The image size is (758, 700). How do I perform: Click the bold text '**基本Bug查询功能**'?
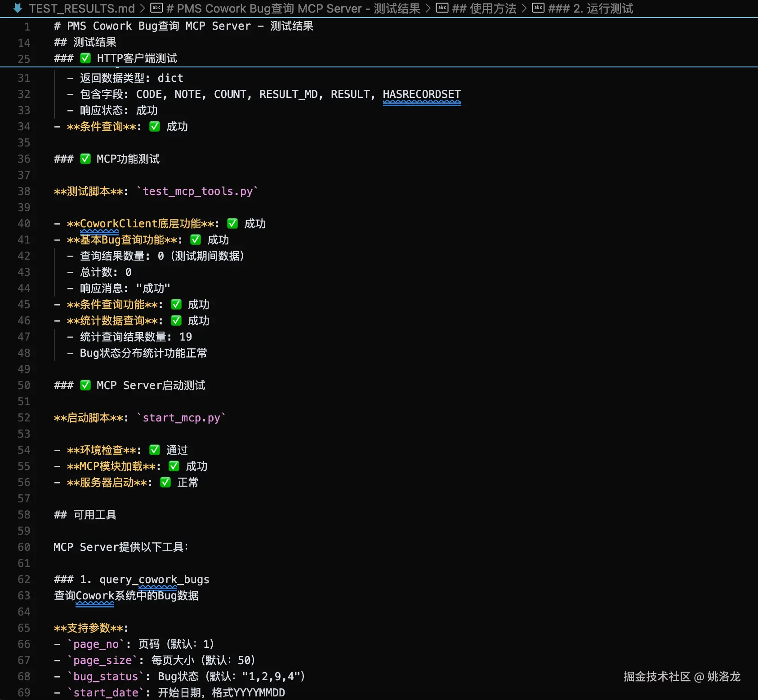pos(122,240)
